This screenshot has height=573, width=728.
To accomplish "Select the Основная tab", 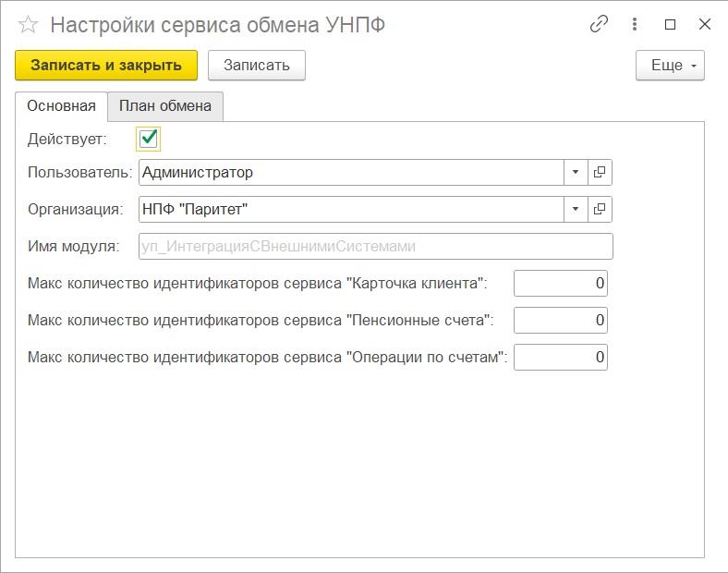I will pos(61,106).
